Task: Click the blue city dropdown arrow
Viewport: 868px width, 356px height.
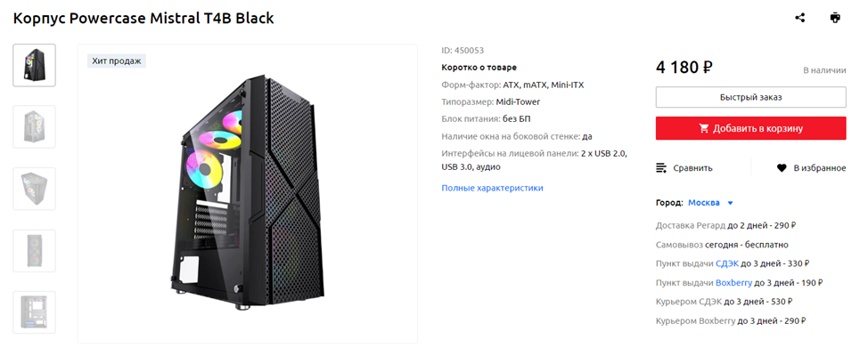Action: click(x=730, y=203)
